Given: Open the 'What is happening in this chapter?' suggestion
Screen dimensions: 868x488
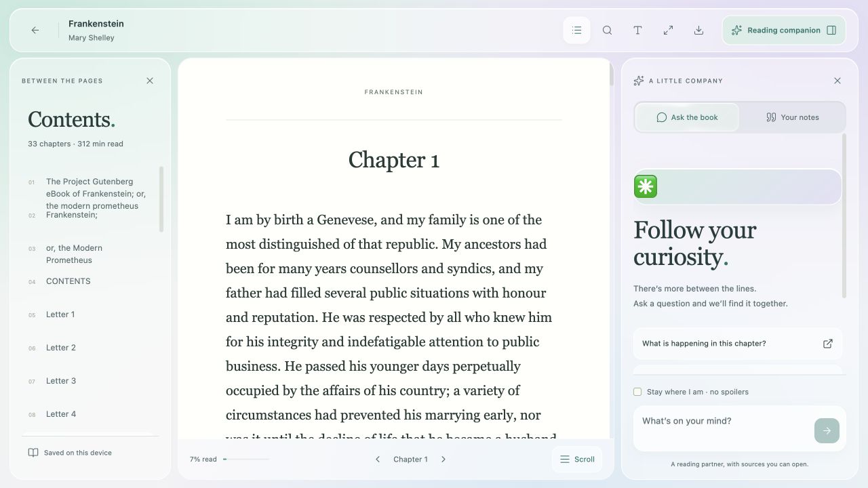Looking at the screenshot, I should pyautogui.click(x=738, y=344).
